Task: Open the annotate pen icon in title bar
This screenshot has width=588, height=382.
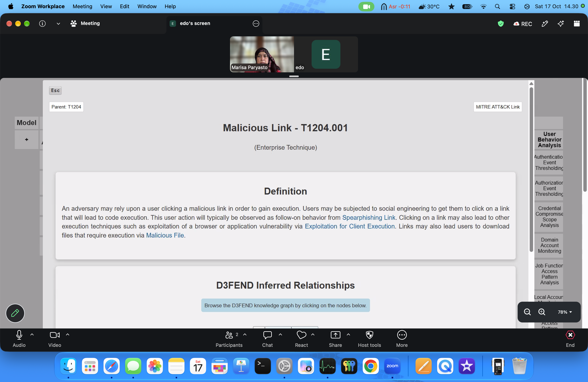Action: click(545, 24)
